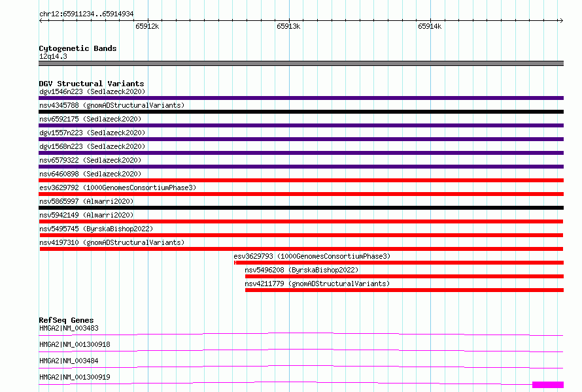Viewport: 582px width, 392px height.
Task: Click the red bar under nsv5942149
Action: click(x=301, y=221)
